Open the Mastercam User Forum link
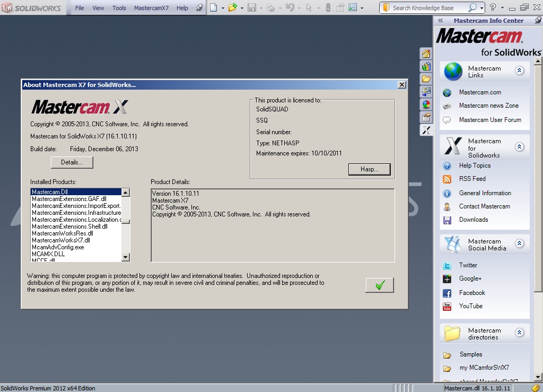This screenshot has width=543, height=392. point(490,120)
